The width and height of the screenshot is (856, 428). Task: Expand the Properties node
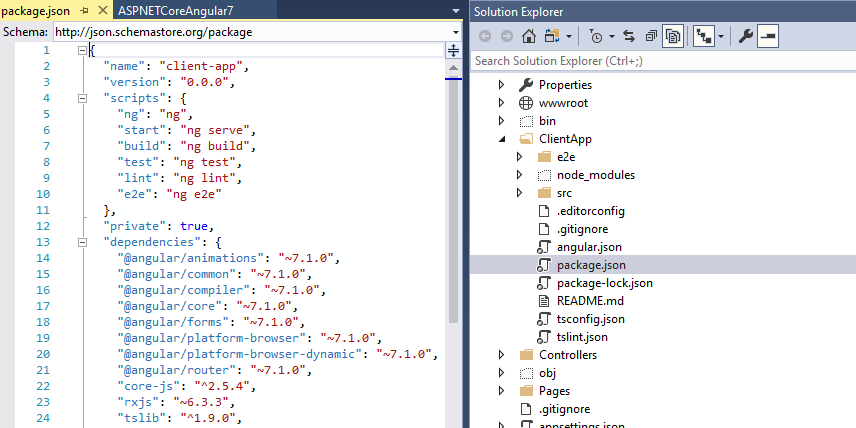(502, 85)
